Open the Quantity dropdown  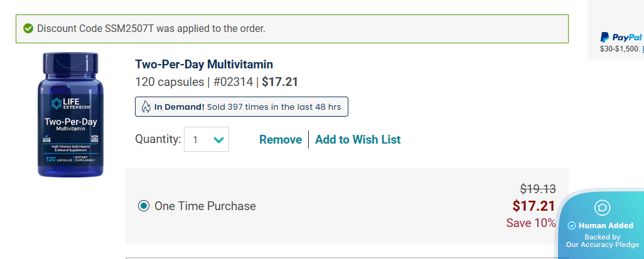(207, 139)
